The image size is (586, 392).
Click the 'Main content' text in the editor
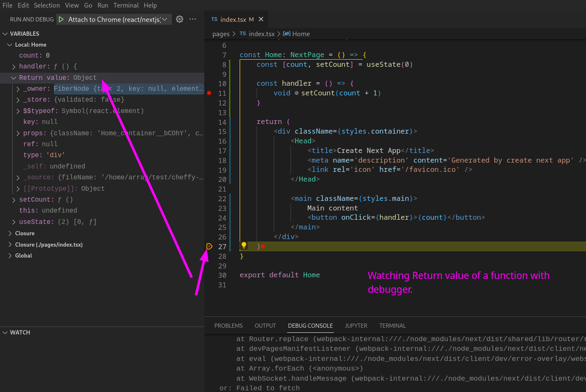pos(333,208)
